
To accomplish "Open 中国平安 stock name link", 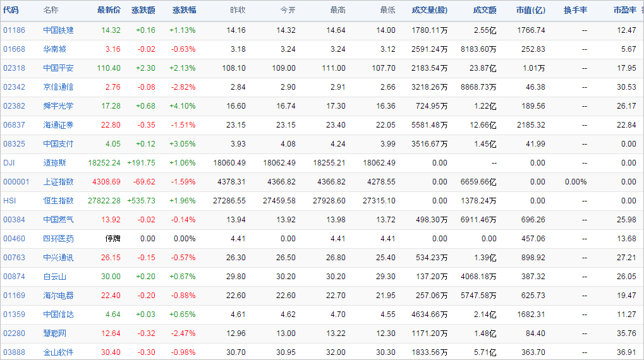I will tap(58, 68).
